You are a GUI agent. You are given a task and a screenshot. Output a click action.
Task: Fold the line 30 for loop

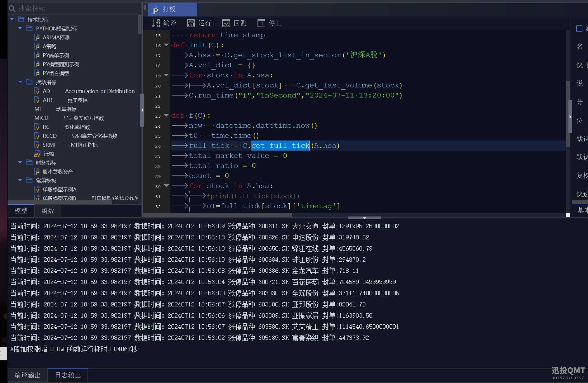(166, 186)
